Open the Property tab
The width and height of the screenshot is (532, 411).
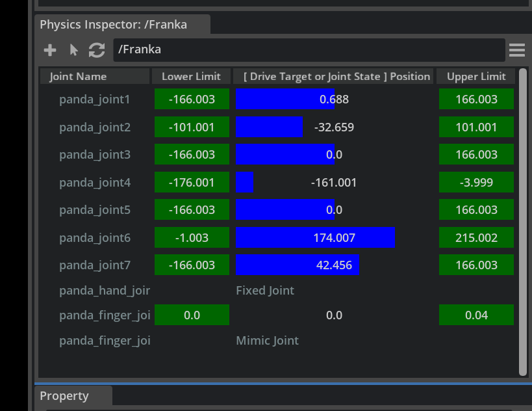[x=73, y=395]
